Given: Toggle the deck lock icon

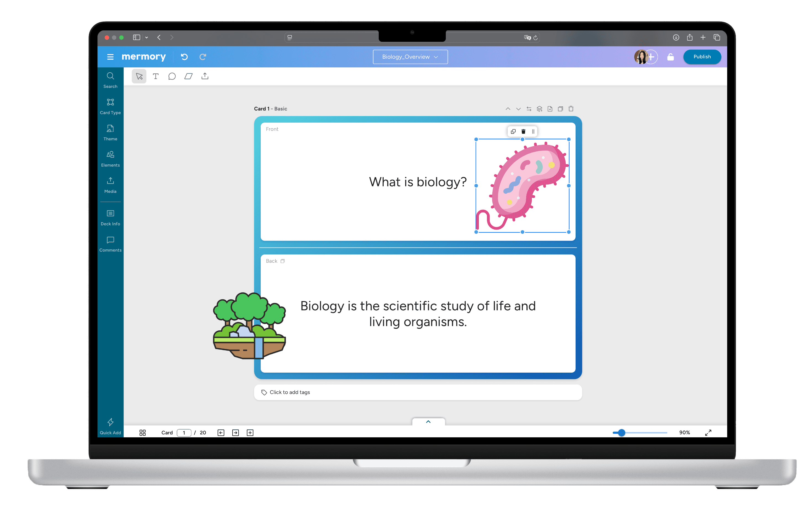Looking at the screenshot, I should (670, 57).
